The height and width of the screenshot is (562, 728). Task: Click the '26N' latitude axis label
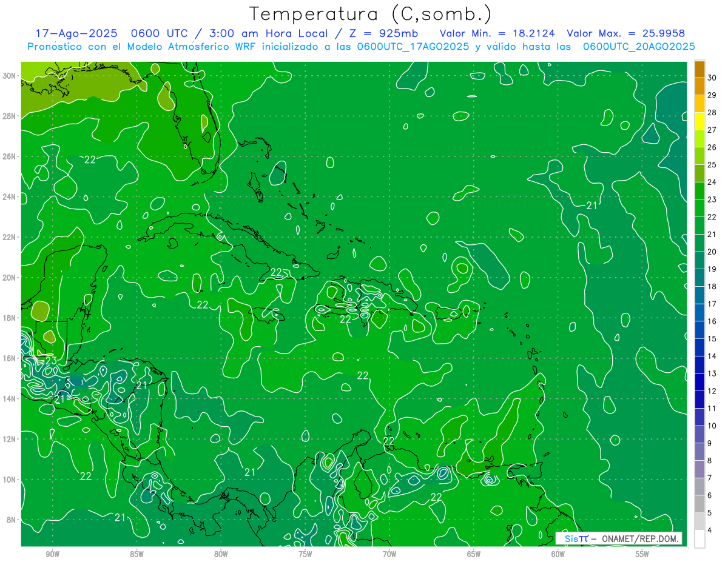point(10,156)
